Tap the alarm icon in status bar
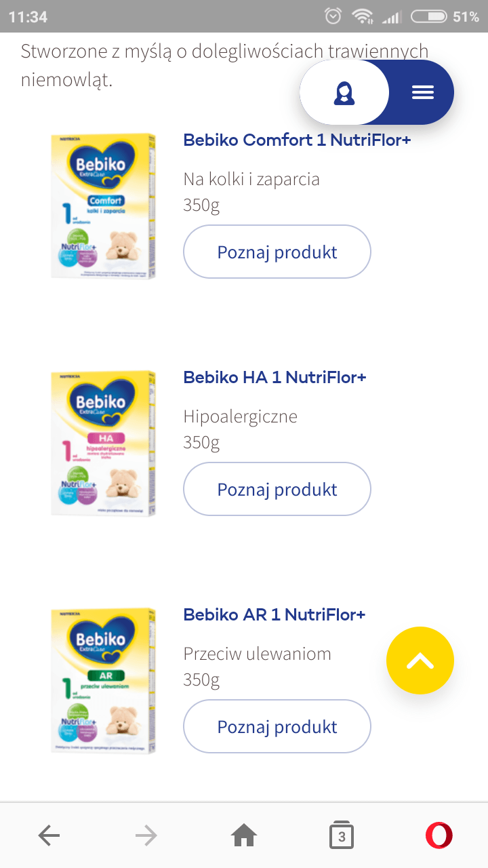This screenshot has height=868, width=488. 333,16
